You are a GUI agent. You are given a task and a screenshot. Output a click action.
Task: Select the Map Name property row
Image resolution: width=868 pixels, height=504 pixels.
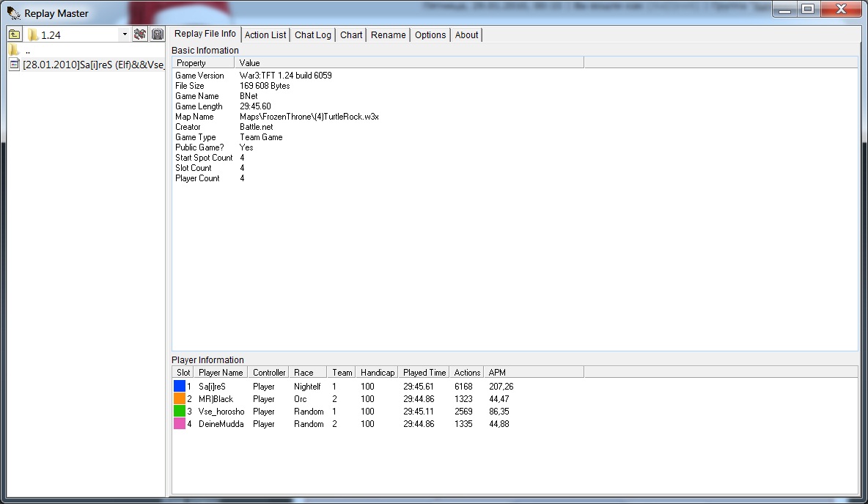pos(194,117)
